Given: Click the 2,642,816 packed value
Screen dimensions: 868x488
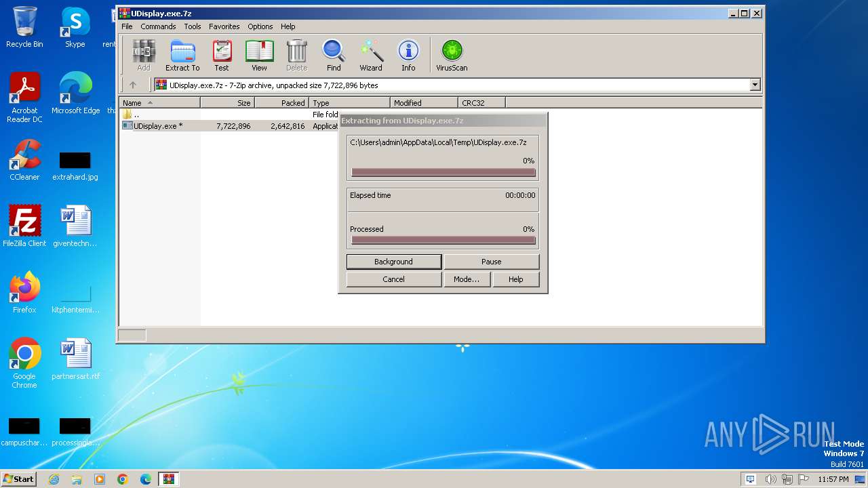Looking at the screenshot, I should point(288,126).
